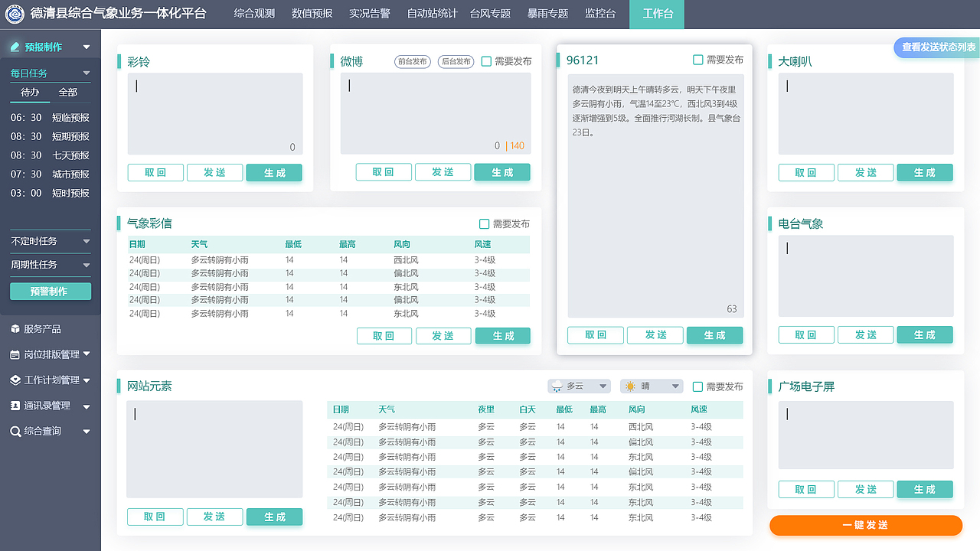The width and height of the screenshot is (980, 551).
Task: Open the 06:30 短临预报 task
Action: pyautogui.click(x=51, y=118)
